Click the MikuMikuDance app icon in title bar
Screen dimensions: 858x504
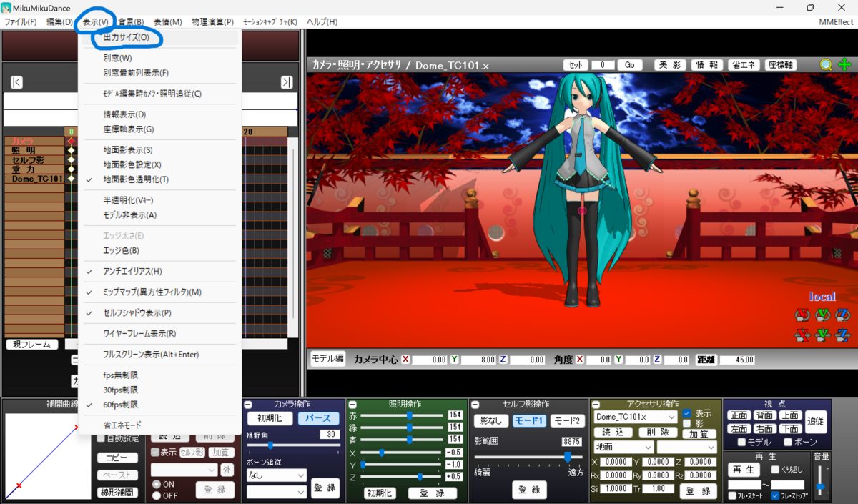[x=7, y=7]
